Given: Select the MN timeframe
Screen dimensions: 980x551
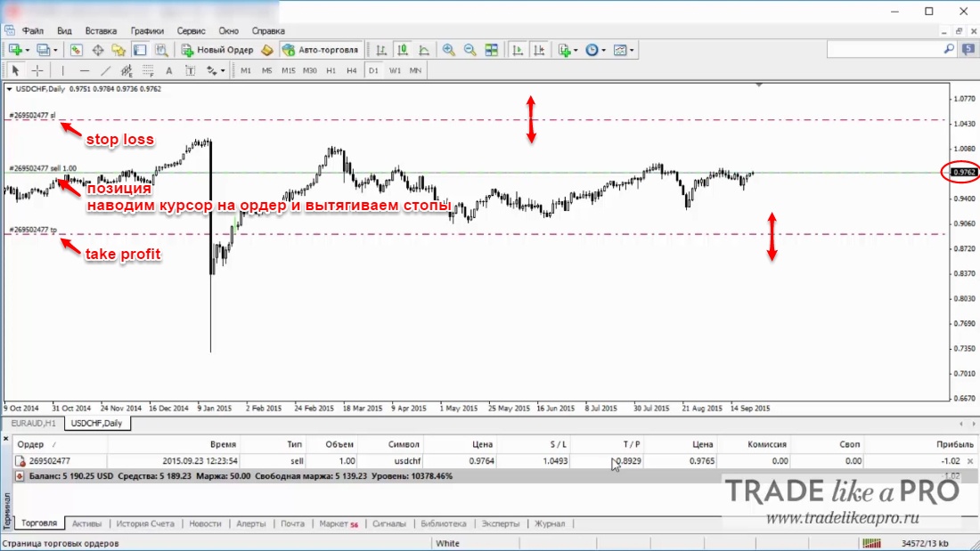Looking at the screenshot, I should [x=416, y=70].
